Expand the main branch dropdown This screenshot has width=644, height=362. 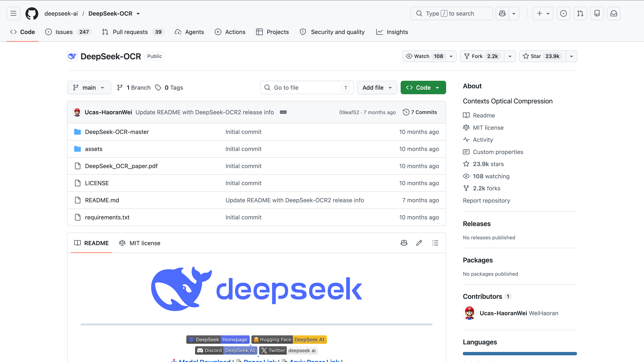pyautogui.click(x=89, y=87)
